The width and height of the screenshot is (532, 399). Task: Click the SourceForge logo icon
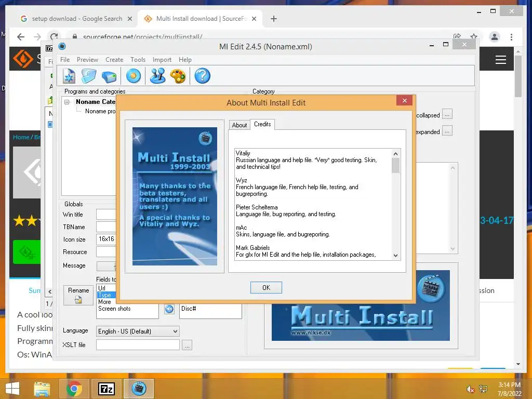coord(23,59)
